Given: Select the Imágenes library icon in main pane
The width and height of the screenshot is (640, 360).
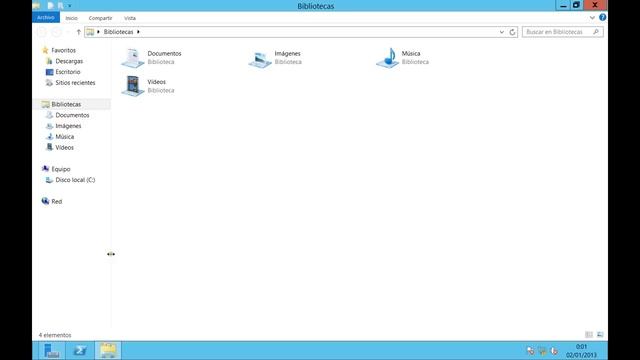Looking at the screenshot, I should click(x=260, y=59).
